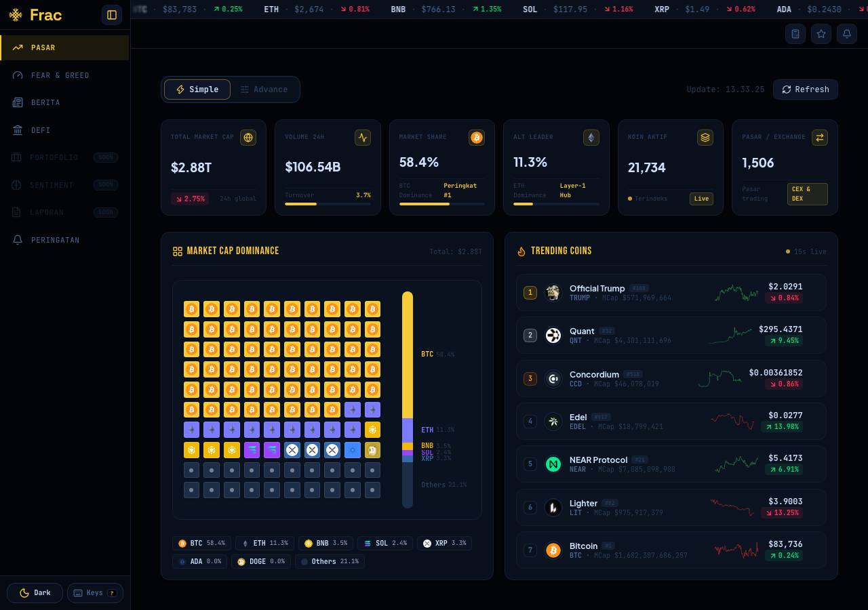Screen dimensions: 868x610
Task: Open favorites with the star icon
Action: [821, 34]
